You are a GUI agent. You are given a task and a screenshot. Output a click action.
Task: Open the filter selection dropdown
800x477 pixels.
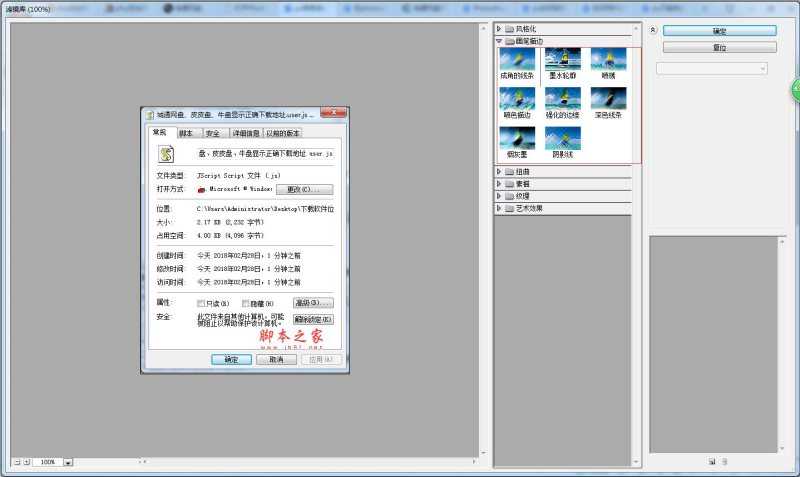(x=711, y=68)
